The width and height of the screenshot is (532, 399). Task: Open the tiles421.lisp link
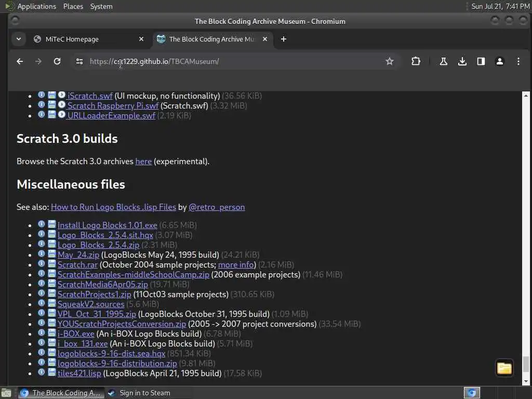(x=79, y=373)
